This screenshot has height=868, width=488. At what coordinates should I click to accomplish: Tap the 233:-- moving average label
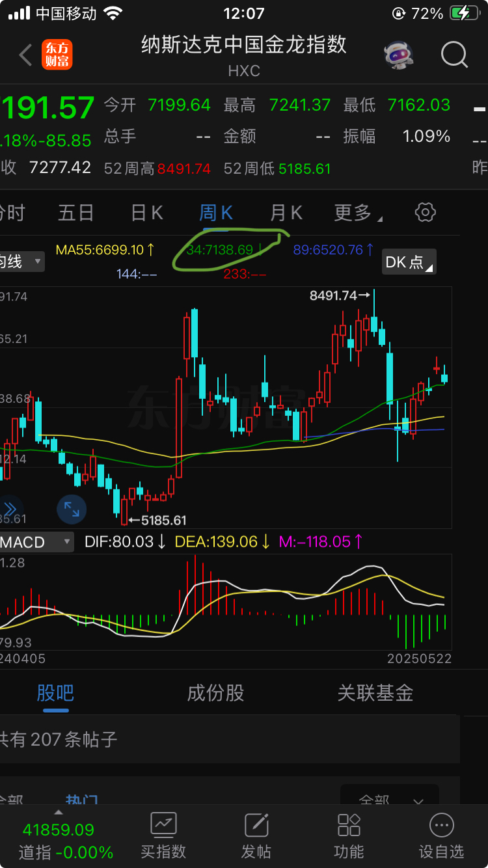(x=245, y=274)
